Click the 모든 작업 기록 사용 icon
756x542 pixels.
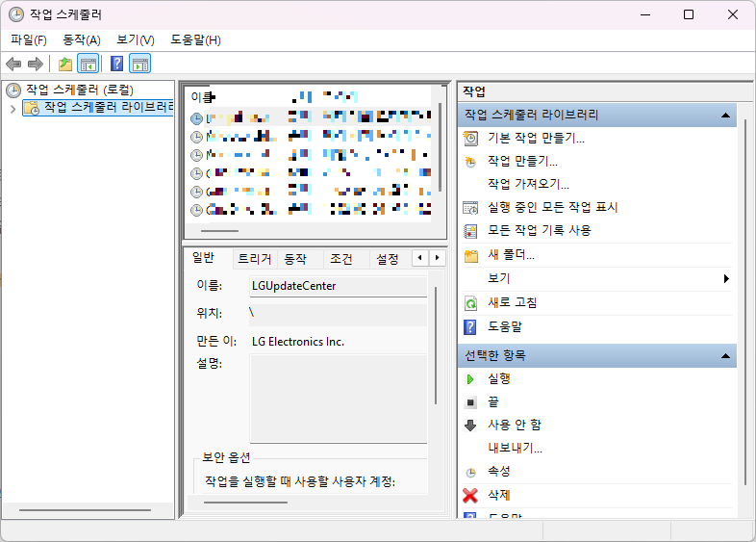click(x=470, y=231)
